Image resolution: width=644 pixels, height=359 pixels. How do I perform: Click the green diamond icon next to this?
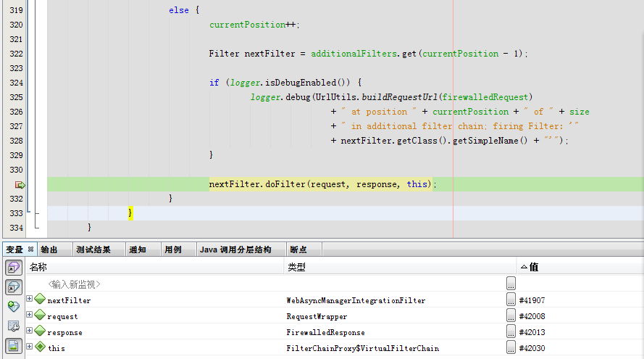(40, 347)
